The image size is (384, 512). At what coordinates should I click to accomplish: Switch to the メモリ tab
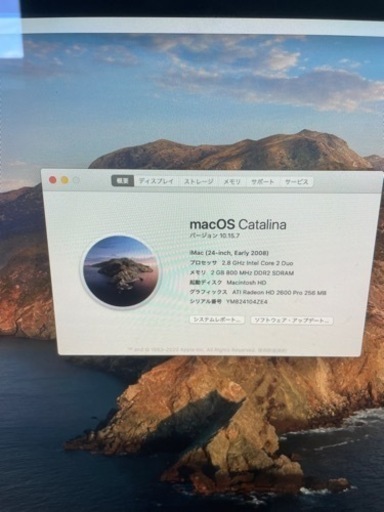point(232,182)
